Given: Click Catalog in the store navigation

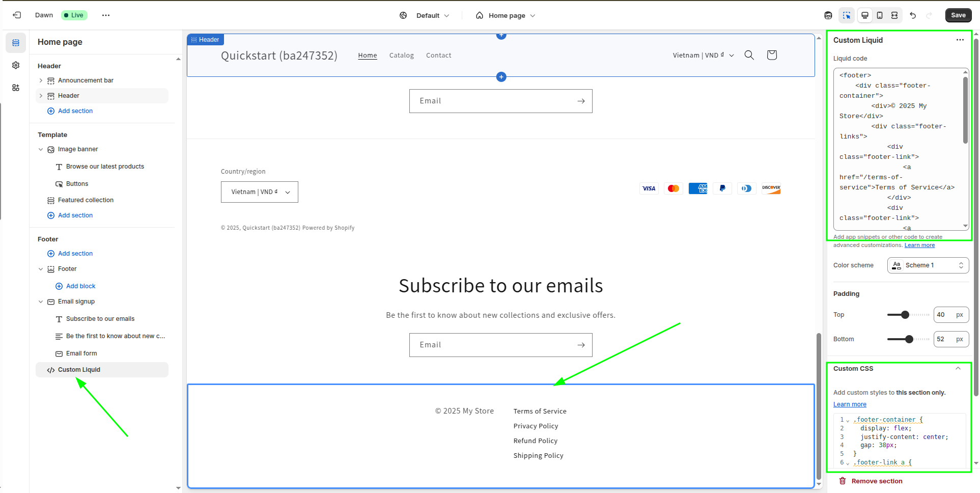Looking at the screenshot, I should coord(402,56).
